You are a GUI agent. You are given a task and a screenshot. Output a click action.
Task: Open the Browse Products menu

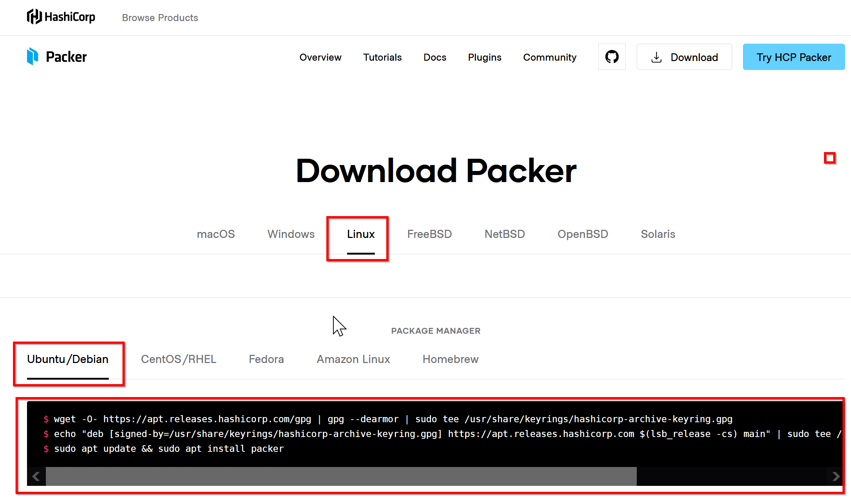[x=160, y=18]
